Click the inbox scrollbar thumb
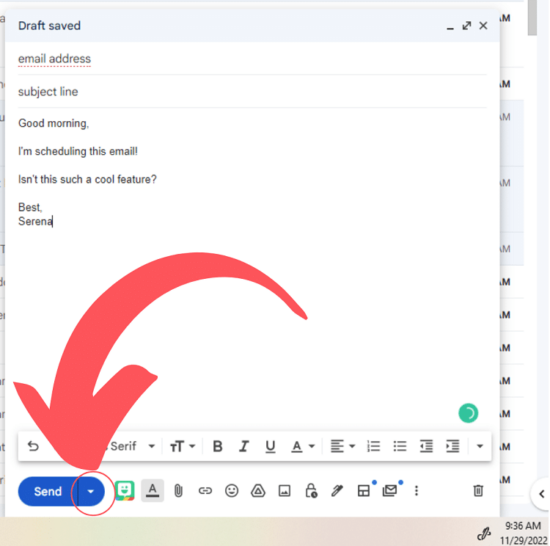550x546 pixels. pos(532,18)
